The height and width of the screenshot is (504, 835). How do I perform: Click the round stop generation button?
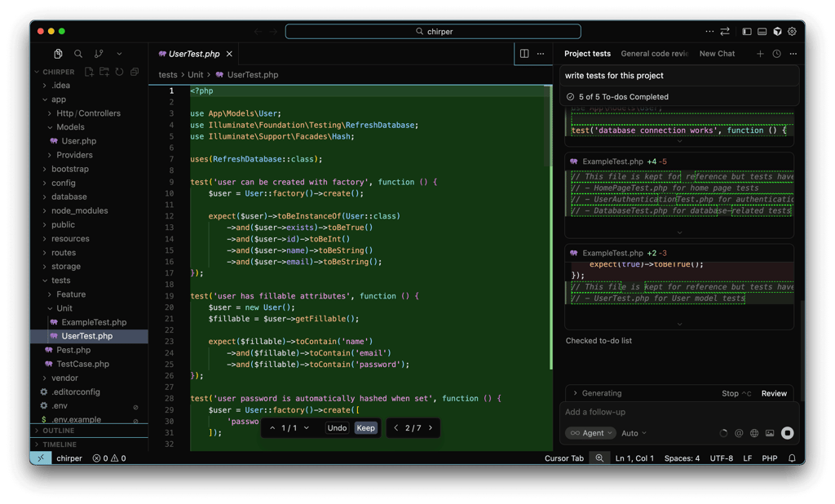(x=787, y=433)
